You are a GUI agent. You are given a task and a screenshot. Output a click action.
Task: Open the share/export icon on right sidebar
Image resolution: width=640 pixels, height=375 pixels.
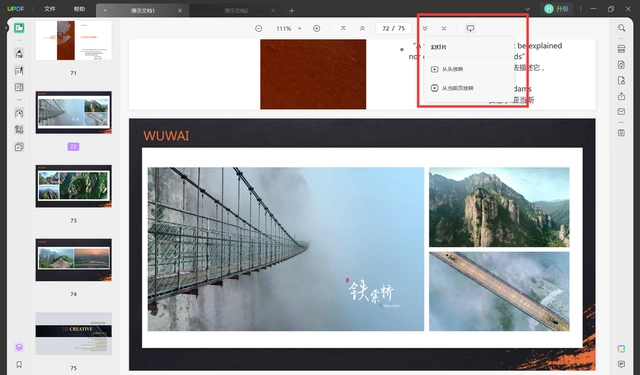621,96
